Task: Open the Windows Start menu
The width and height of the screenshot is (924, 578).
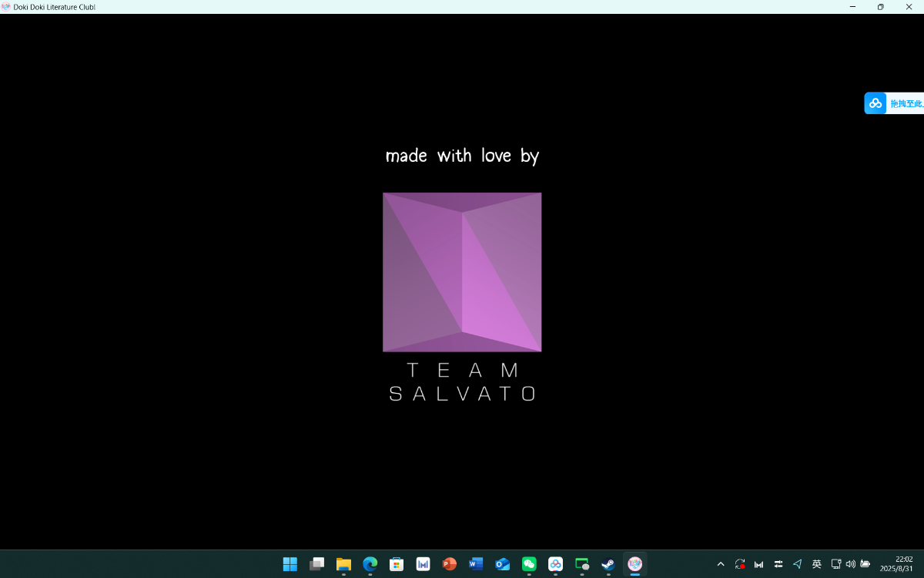Action: pos(290,564)
